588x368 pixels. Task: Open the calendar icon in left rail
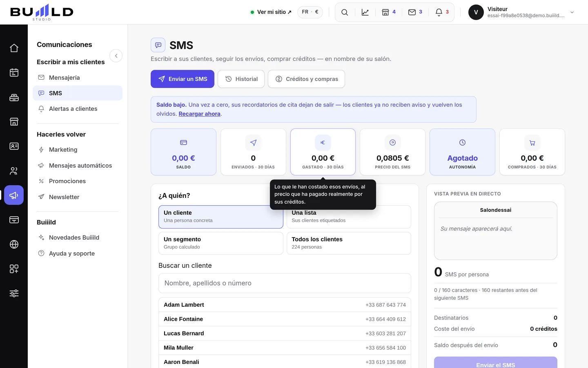click(x=14, y=73)
